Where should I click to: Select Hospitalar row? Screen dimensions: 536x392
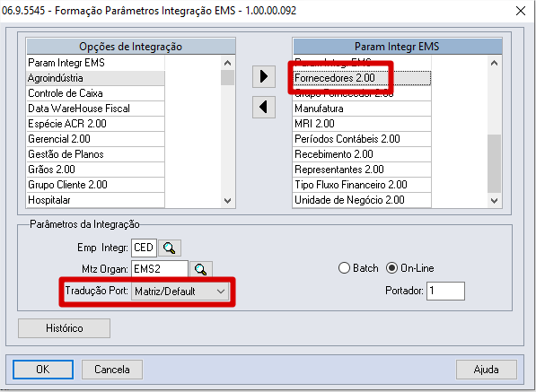tap(95, 200)
